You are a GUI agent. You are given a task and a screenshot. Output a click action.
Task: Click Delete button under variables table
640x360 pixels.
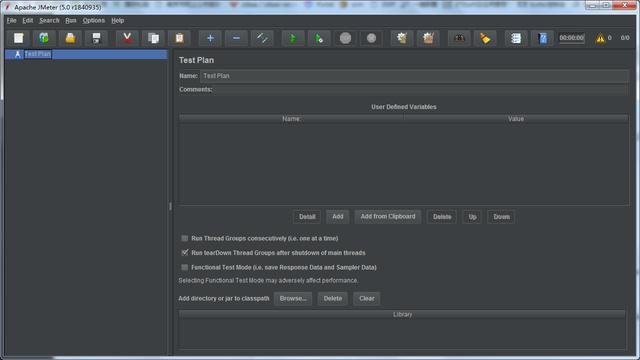pyautogui.click(x=442, y=217)
